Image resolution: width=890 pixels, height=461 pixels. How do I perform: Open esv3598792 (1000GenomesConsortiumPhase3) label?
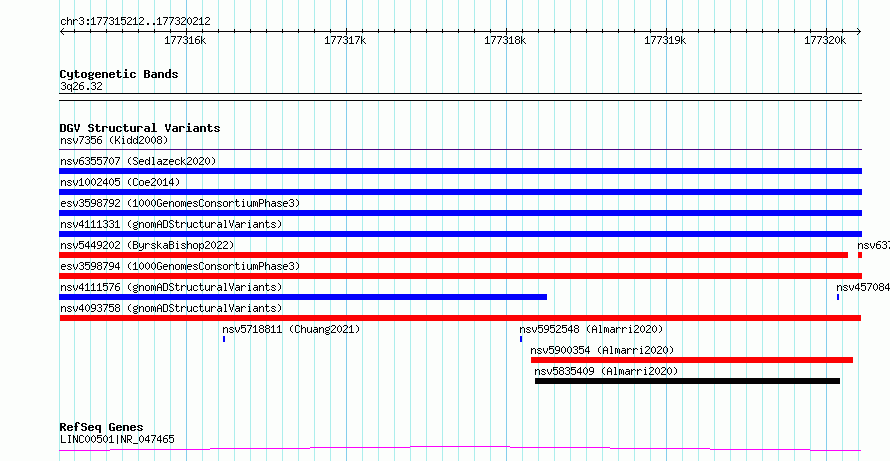(180, 203)
